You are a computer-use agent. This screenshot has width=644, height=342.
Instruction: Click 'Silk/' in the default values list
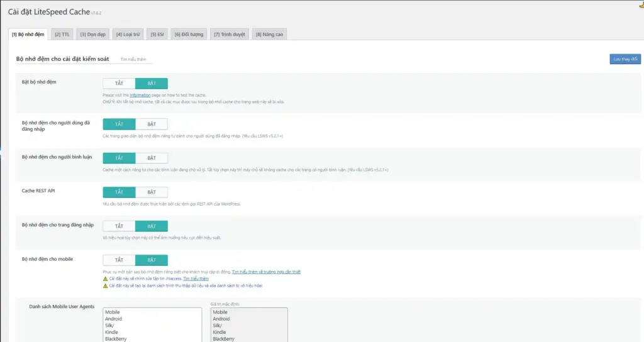(217, 326)
